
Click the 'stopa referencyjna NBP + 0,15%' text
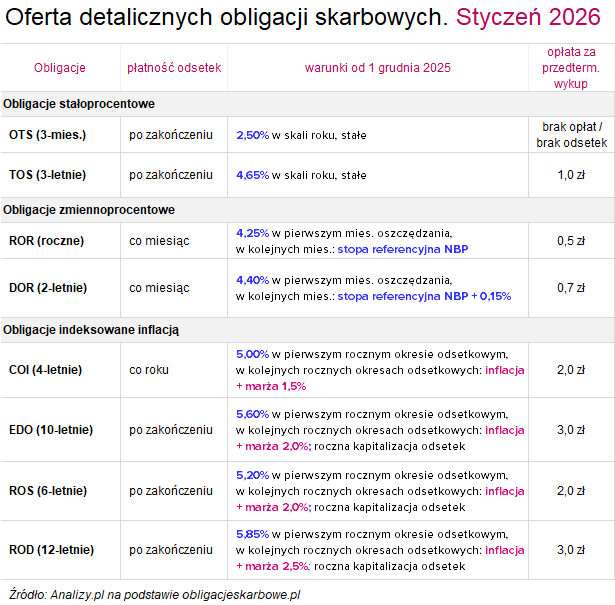pos(424,296)
